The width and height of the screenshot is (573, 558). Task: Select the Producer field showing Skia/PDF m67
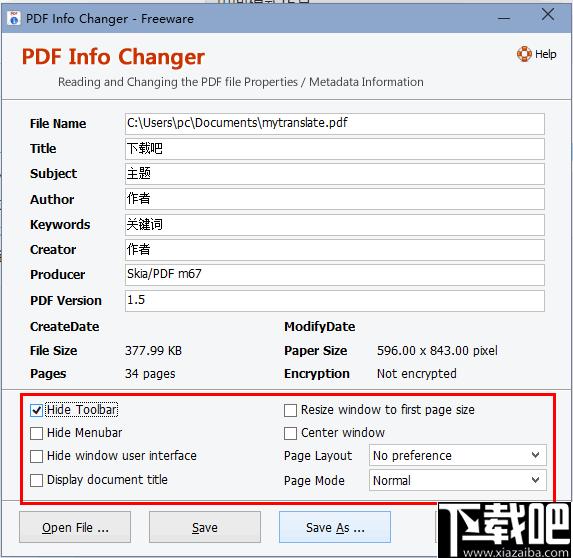(334, 275)
